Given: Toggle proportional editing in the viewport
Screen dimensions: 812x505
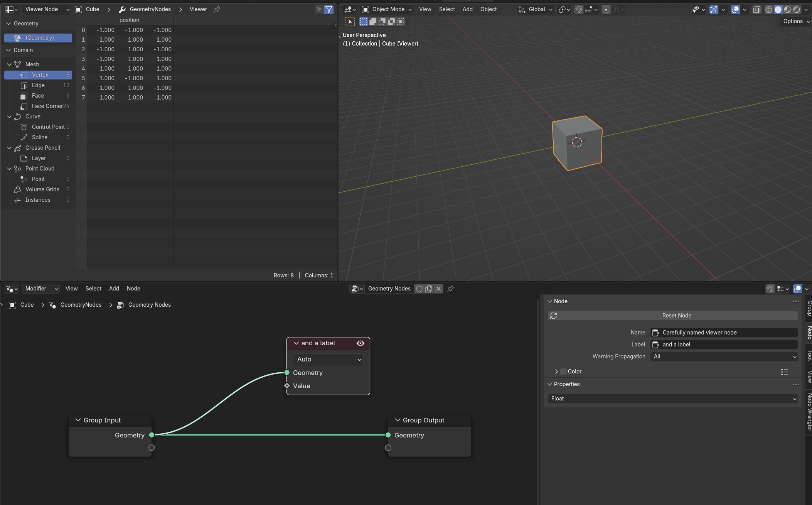Looking at the screenshot, I should pyautogui.click(x=606, y=10).
